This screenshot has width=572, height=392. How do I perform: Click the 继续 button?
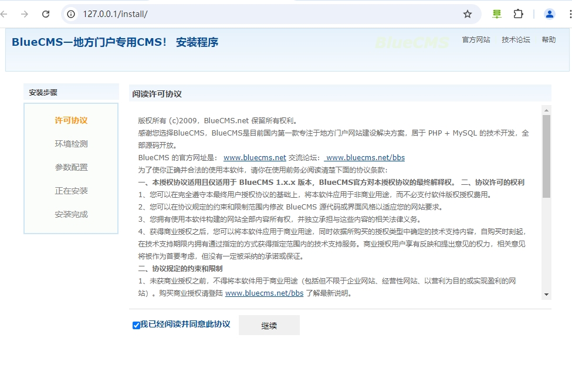pos(269,325)
